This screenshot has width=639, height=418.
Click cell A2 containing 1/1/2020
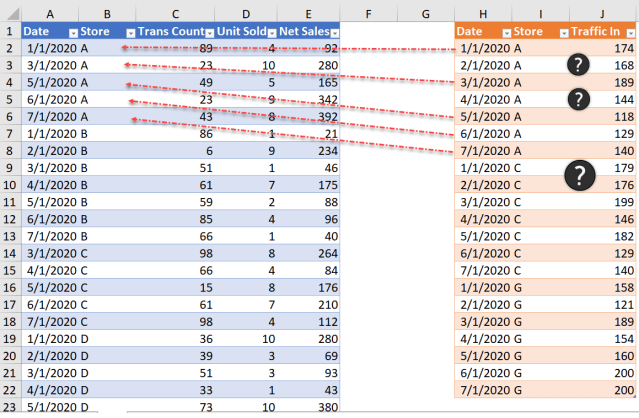point(50,48)
